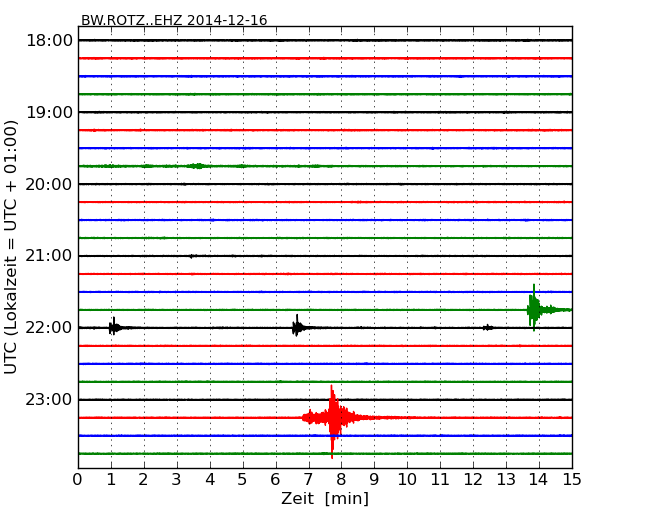The image size is (650, 520).
Task: Click the large red seismic event burst
Action: click(333, 420)
